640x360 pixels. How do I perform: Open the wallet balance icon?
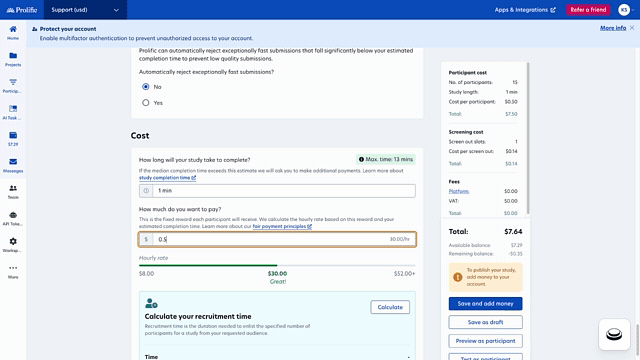coord(13,135)
